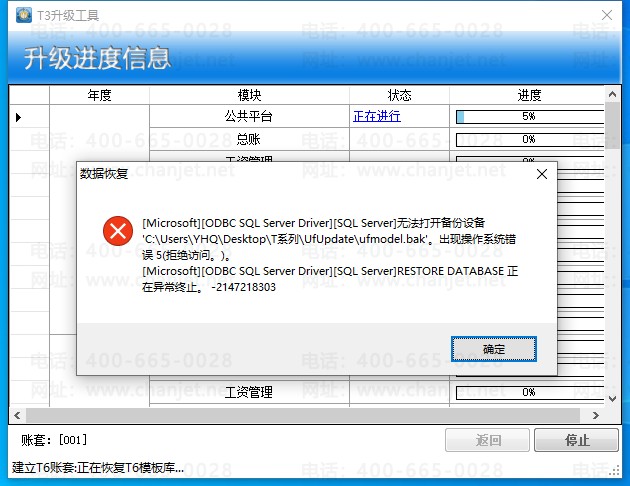Click the red error icon in dialog
Viewport: 630px width, 486px height.
click(118, 231)
